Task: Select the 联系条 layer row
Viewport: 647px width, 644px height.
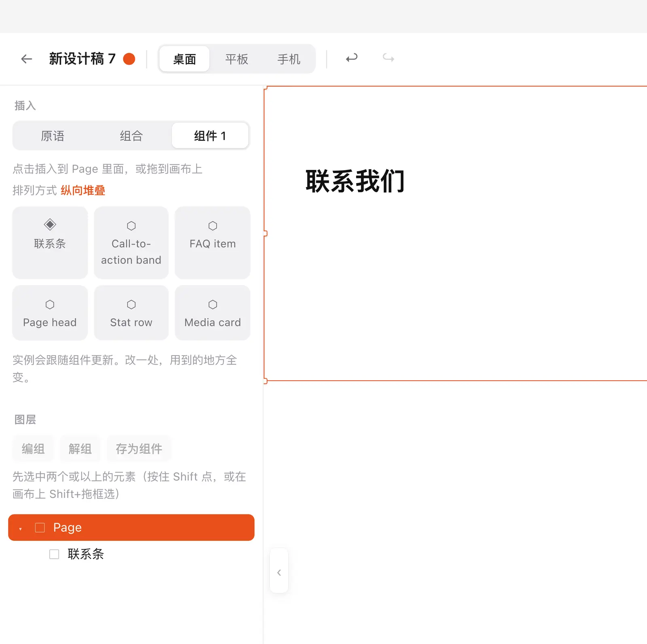Action: pyautogui.click(x=131, y=554)
